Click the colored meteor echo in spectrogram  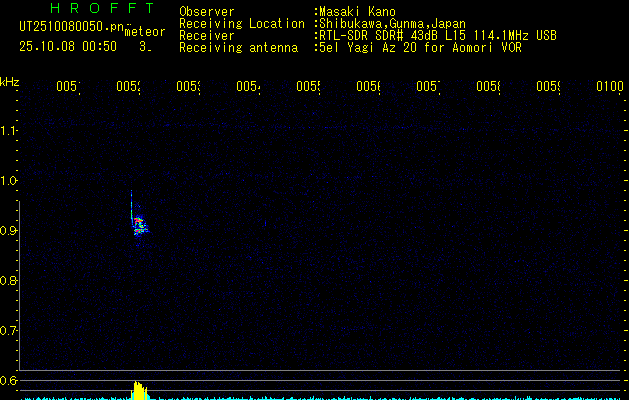(139, 225)
